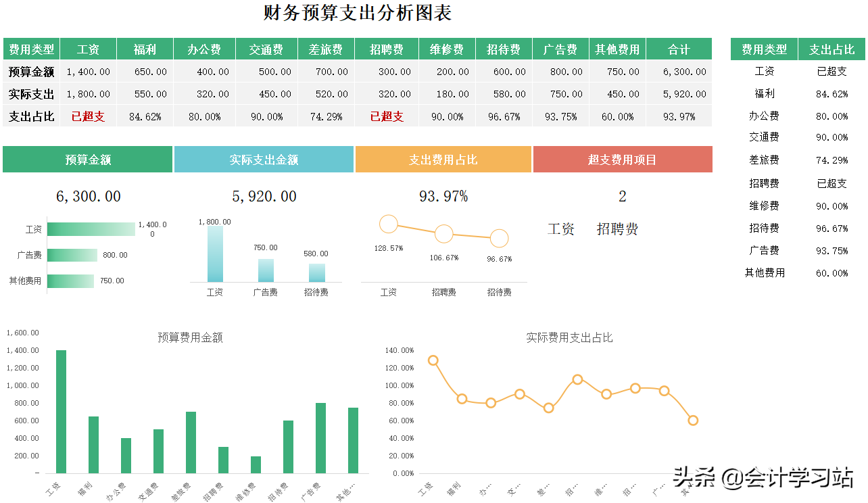The width and height of the screenshot is (868, 503).
Task: Click the orange 支出费用占比 banner
Action: tap(443, 159)
